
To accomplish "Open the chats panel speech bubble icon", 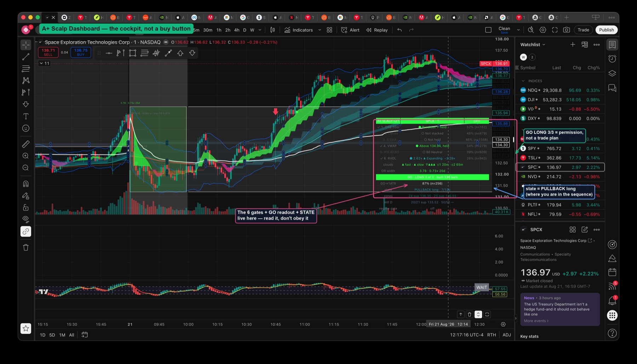I will [x=612, y=88].
